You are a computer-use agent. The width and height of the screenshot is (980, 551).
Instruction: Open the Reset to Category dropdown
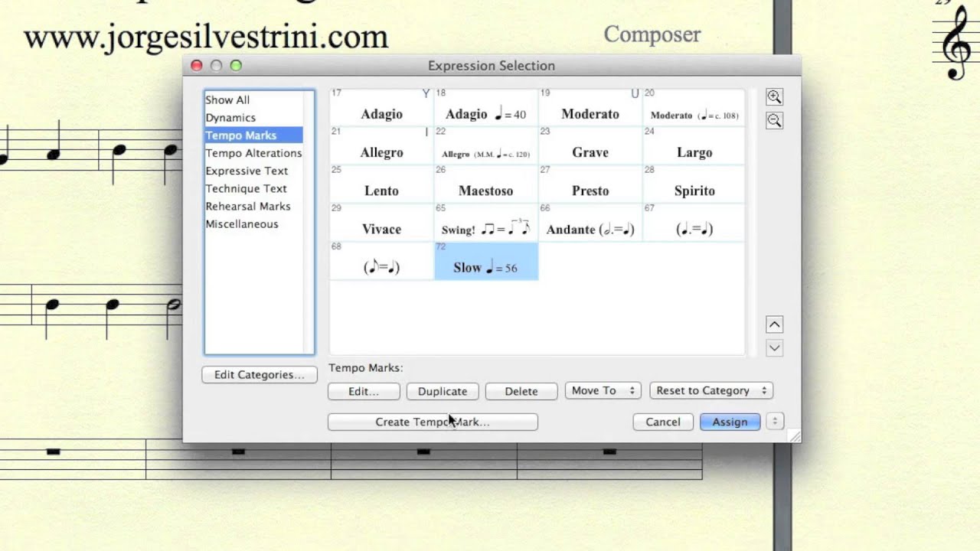pos(711,390)
